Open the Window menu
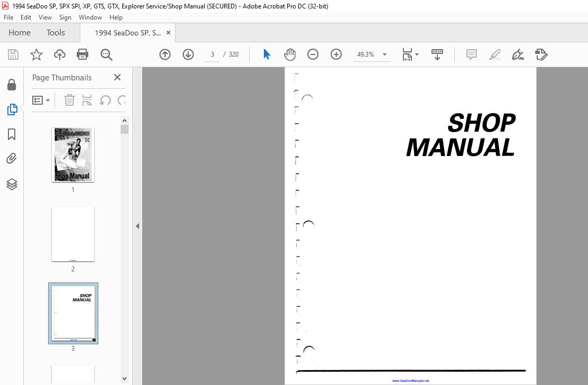The width and height of the screenshot is (588, 385). tap(90, 17)
